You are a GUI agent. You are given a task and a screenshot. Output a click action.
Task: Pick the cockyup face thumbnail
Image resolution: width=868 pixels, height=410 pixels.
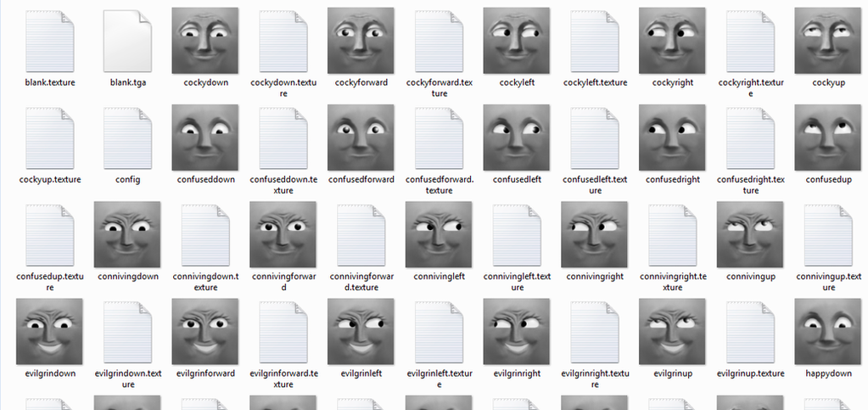(x=827, y=41)
